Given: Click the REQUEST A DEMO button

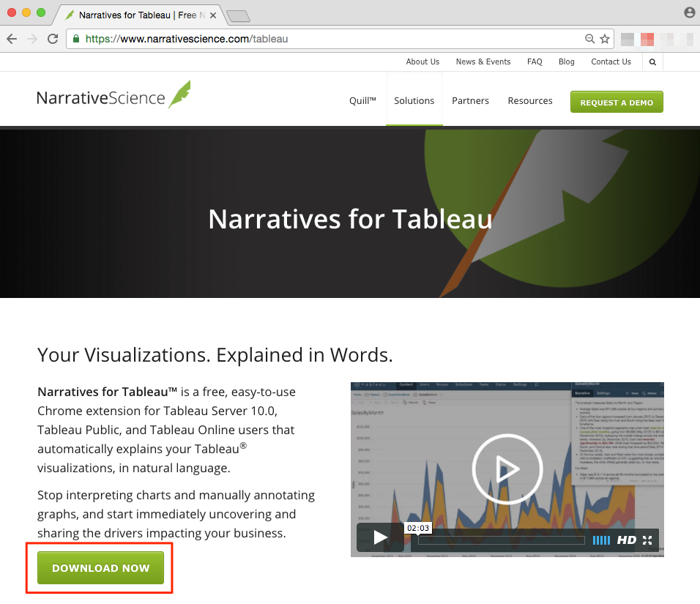Looking at the screenshot, I should pyautogui.click(x=616, y=102).
